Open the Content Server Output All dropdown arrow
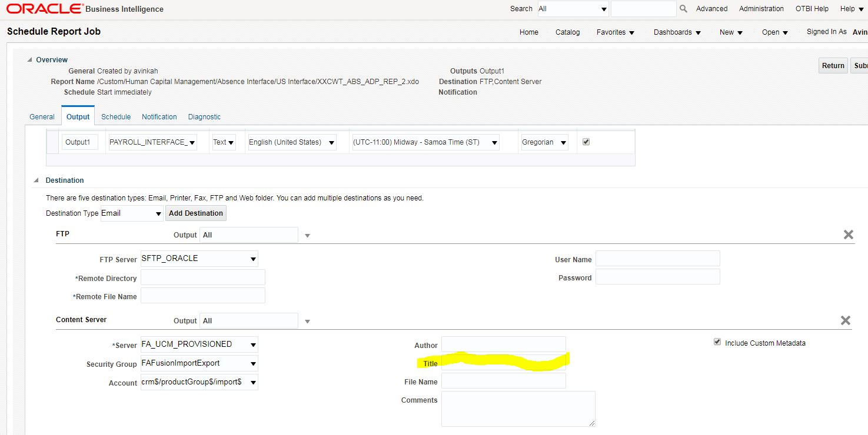 tap(307, 322)
